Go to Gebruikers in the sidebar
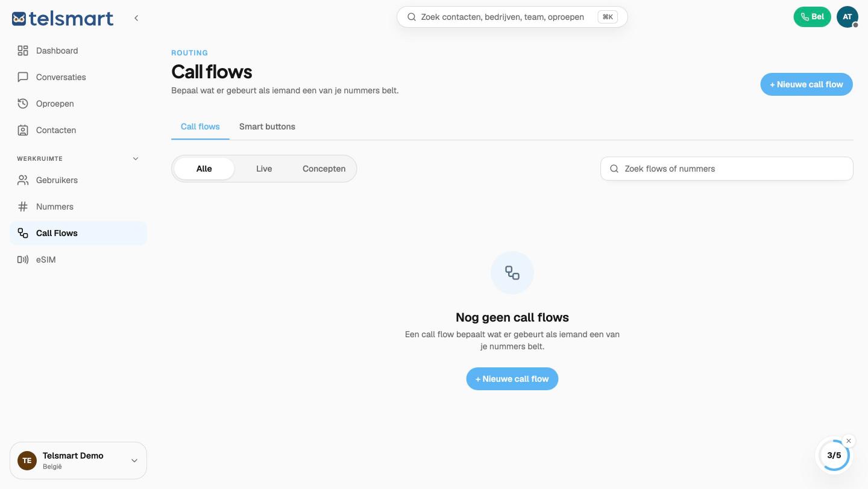Viewport: 868px width, 489px height. tap(78, 180)
